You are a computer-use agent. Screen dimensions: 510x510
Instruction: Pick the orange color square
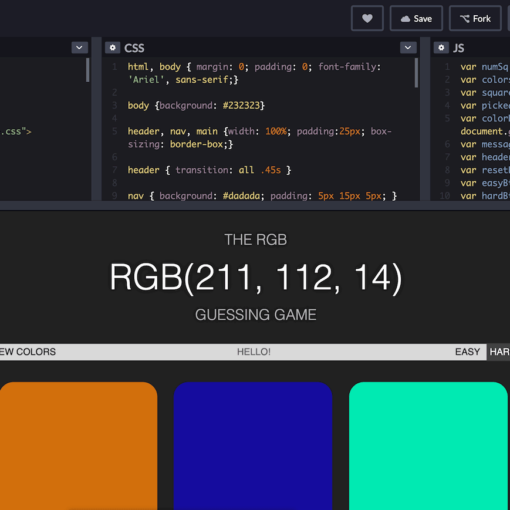pos(79,446)
